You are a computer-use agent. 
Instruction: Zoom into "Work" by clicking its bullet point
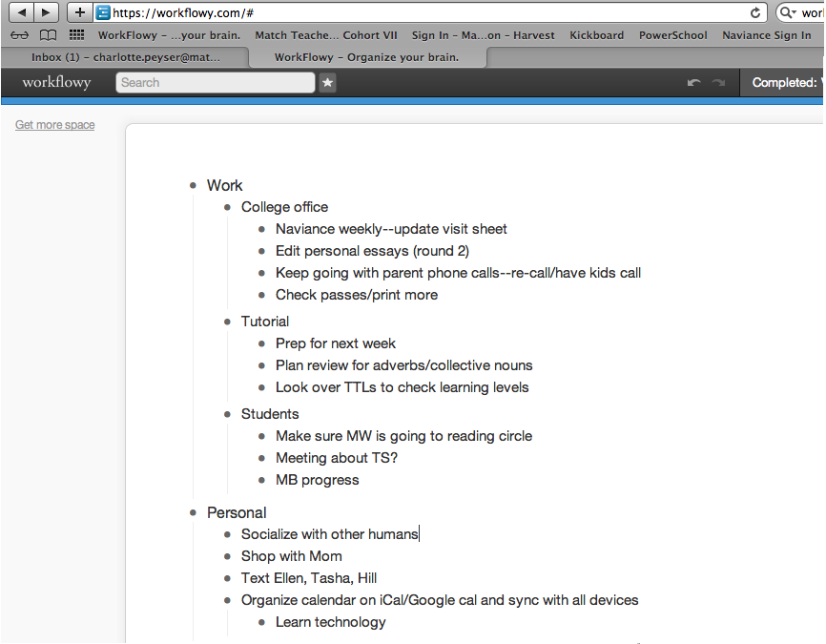[192, 185]
